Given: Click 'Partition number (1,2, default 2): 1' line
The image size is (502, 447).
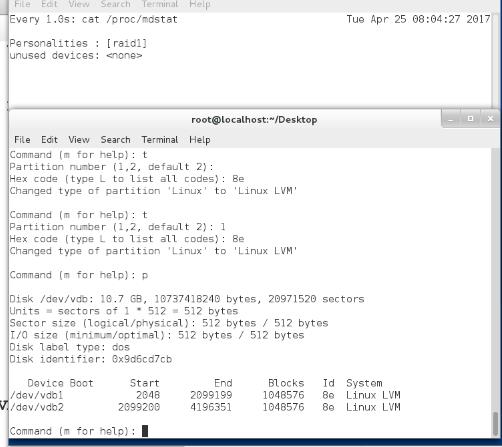Looking at the screenshot, I should point(118,227).
